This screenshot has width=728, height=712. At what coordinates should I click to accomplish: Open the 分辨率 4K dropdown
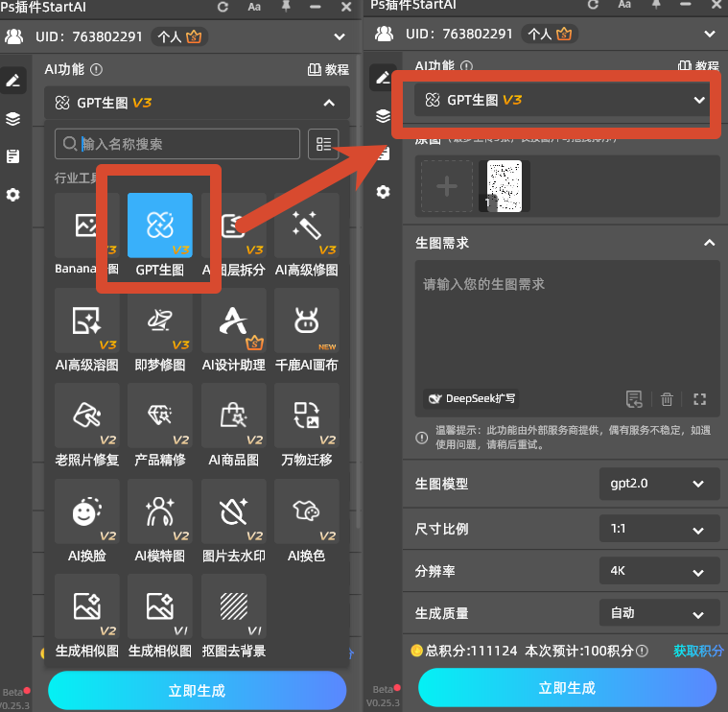pyautogui.click(x=659, y=571)
